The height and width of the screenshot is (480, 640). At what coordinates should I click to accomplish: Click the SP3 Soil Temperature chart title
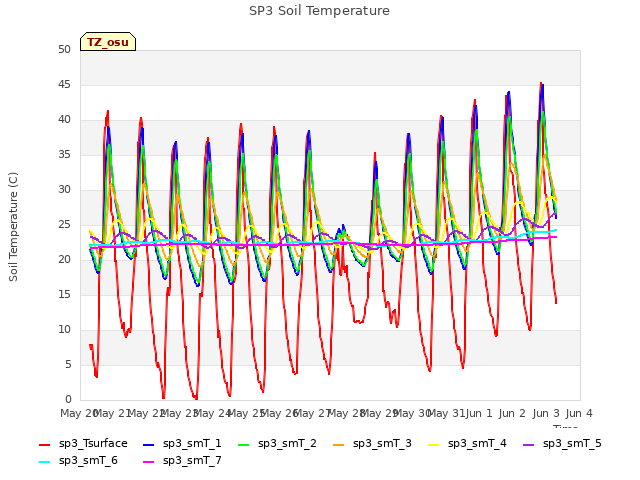coord(319,11)
